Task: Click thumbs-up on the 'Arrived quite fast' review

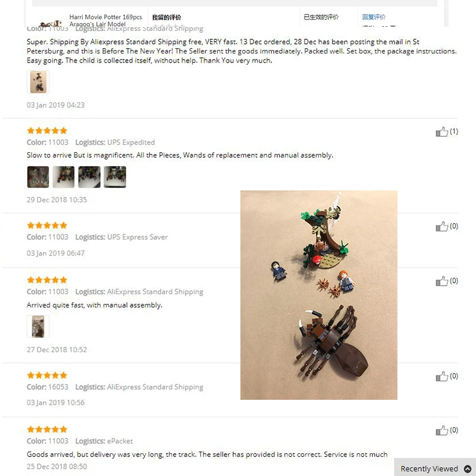Action: pos(441,281)
